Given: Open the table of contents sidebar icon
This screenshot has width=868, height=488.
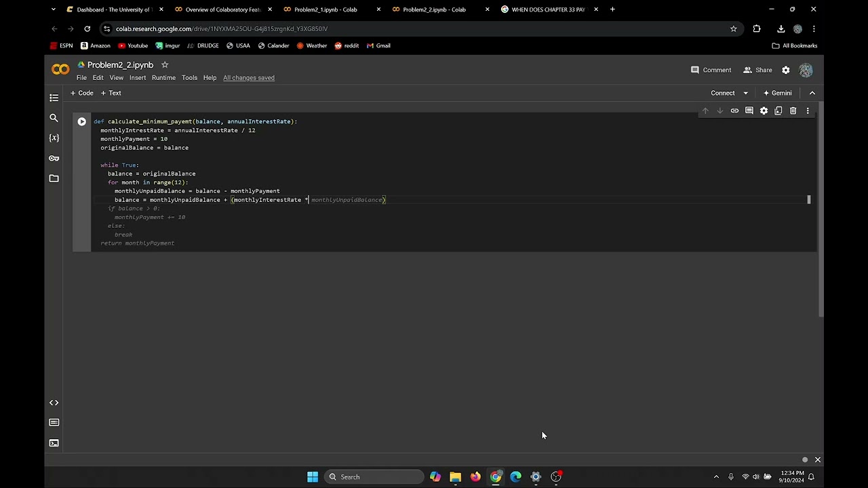Looking at the screenshot, I should point(54,98).
